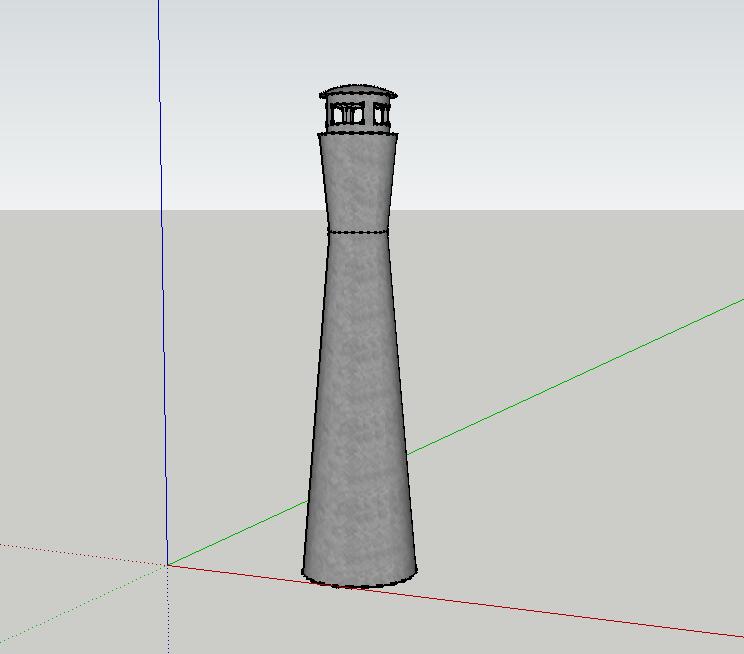
Task: Click the blue vertical axis line
Action: (163, 282)
